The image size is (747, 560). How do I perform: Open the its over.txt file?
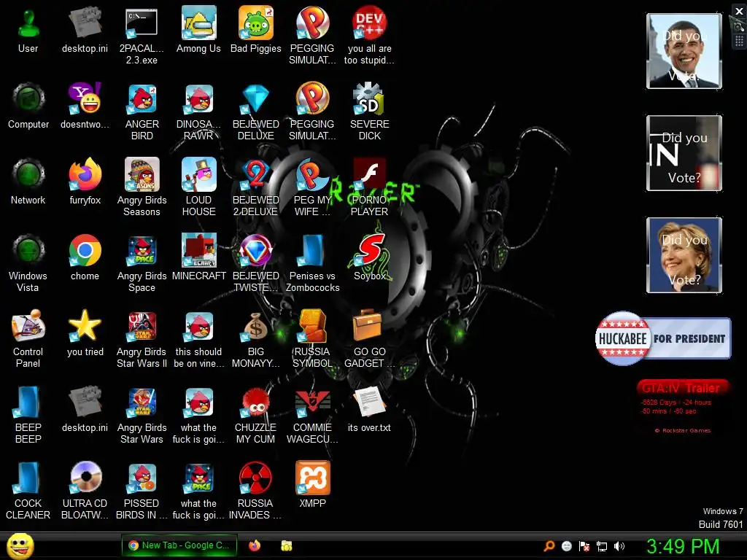point(369,409)
